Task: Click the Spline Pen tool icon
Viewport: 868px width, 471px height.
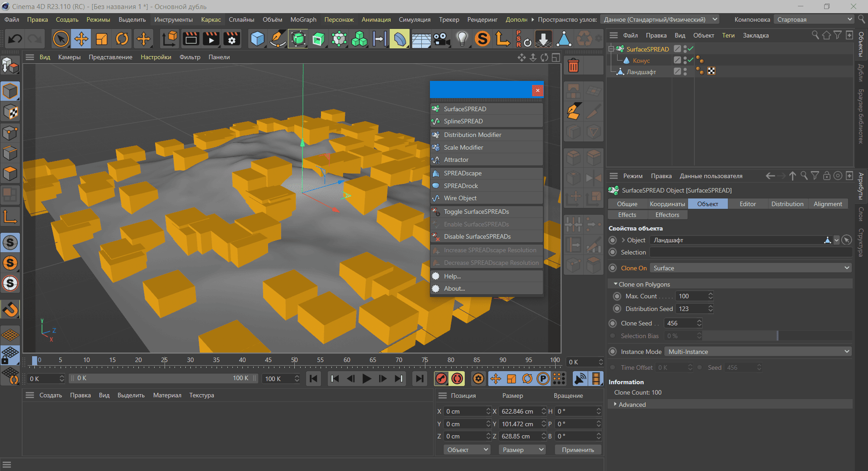Action: [x=278, y=39]
